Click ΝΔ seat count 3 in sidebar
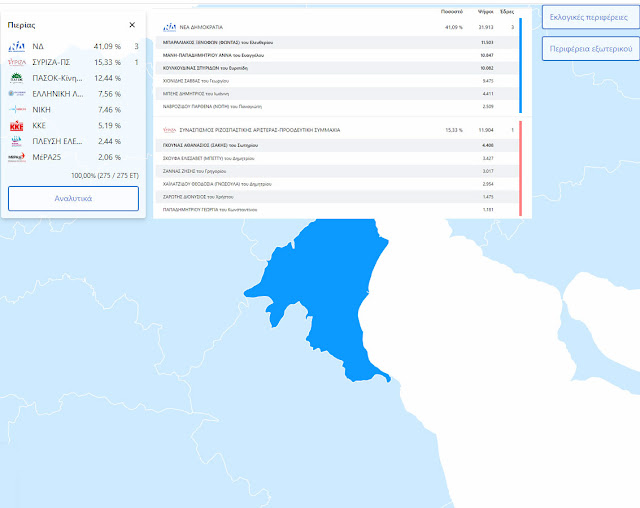The image size is (640, 508). click(x=136, y=47)
